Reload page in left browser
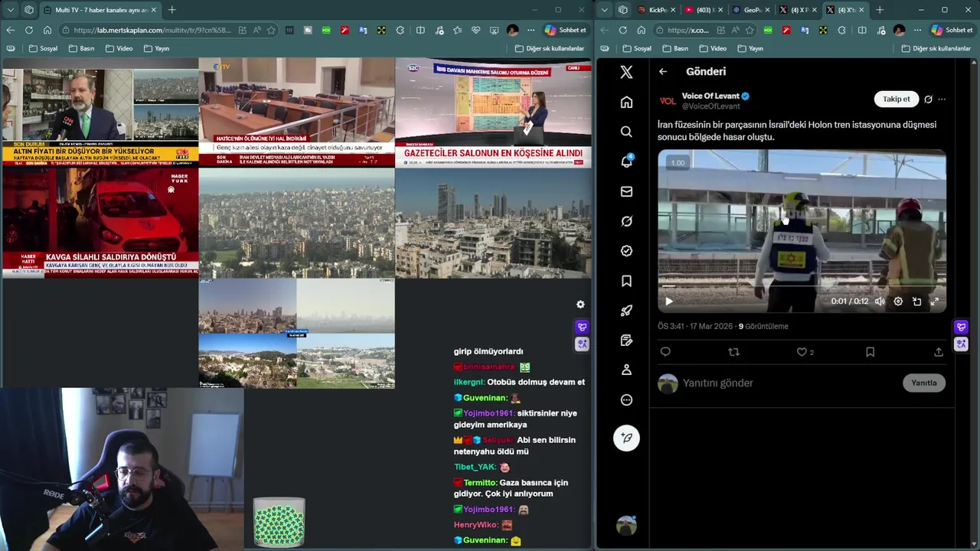This screenshot has height=551, width=980. click(28, 30)
